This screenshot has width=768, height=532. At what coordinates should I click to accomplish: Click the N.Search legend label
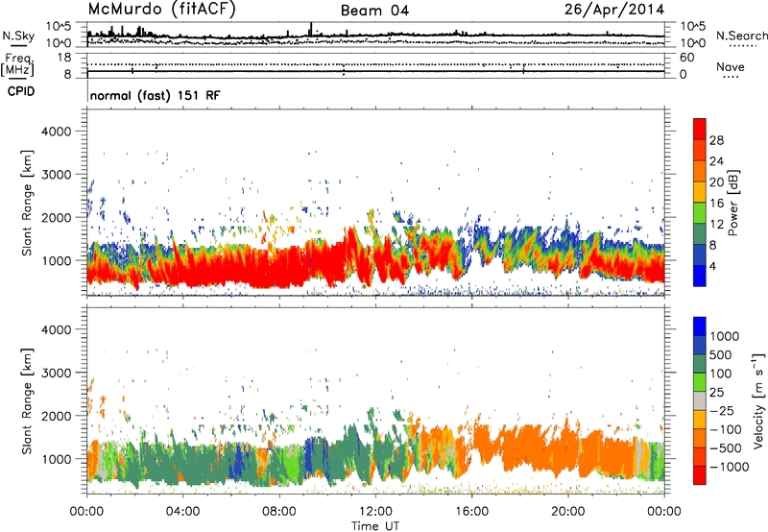tap(741, 36)
